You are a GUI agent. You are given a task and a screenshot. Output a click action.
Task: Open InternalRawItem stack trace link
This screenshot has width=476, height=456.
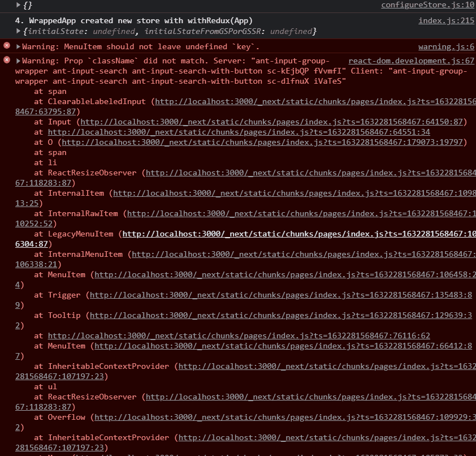tap(301, 213)
